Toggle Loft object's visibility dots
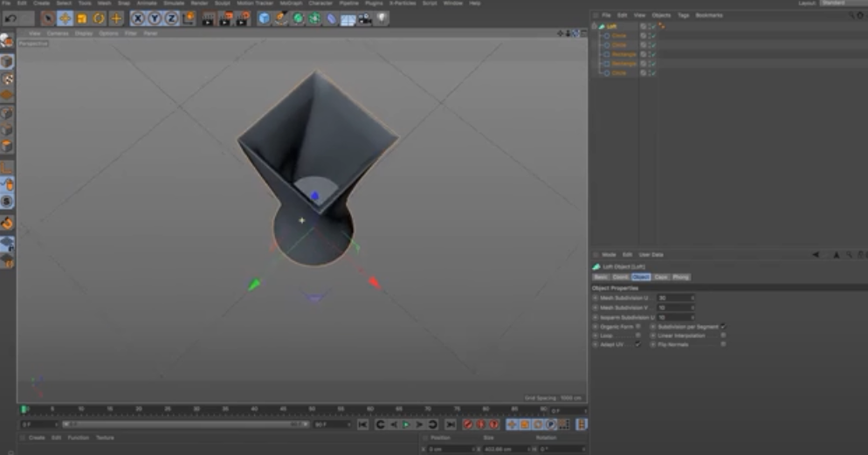Image resolution: width=868 pixels, height=455 pixels. (649, 26)
